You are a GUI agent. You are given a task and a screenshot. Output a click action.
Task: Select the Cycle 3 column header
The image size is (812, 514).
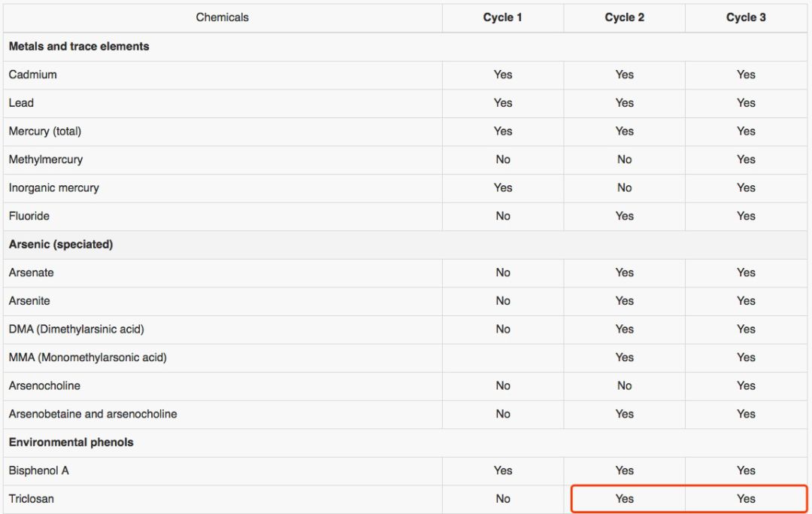pyautogui.click(x=746, y=17)
